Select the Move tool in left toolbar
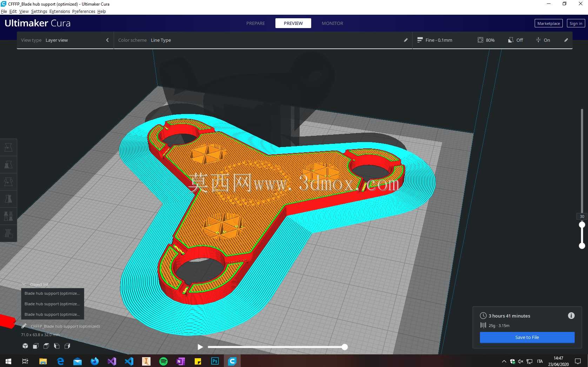The image size is (588, 367). (x=8, y=147)
